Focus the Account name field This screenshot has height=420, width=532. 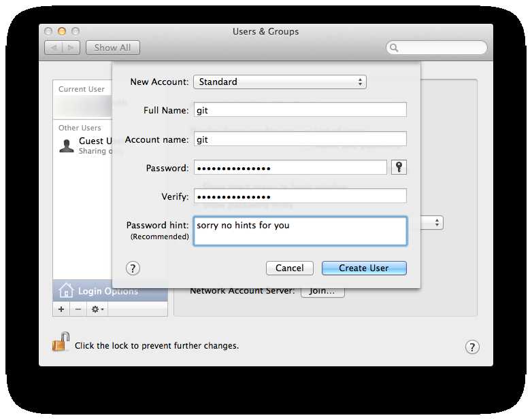tap(300, 139)
